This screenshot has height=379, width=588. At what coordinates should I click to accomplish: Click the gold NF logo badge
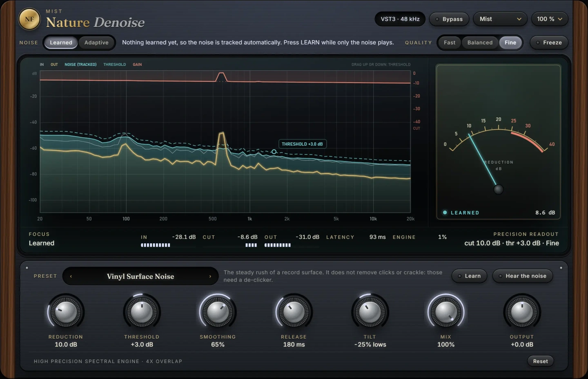[29, 19]
